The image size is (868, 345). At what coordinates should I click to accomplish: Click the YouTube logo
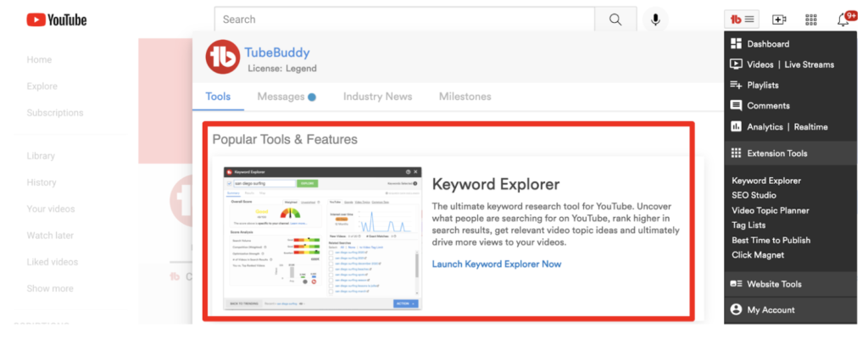tap(56, 19)
